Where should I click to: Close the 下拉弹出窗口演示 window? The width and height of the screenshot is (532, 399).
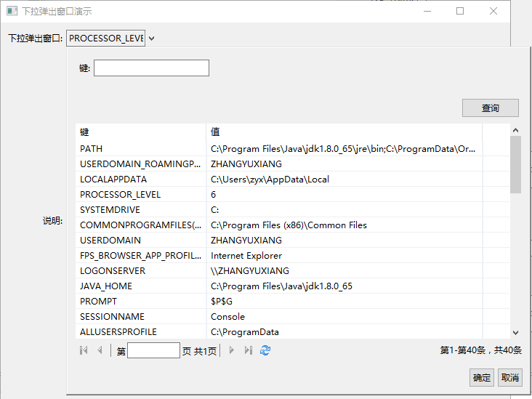pos(493,11)
